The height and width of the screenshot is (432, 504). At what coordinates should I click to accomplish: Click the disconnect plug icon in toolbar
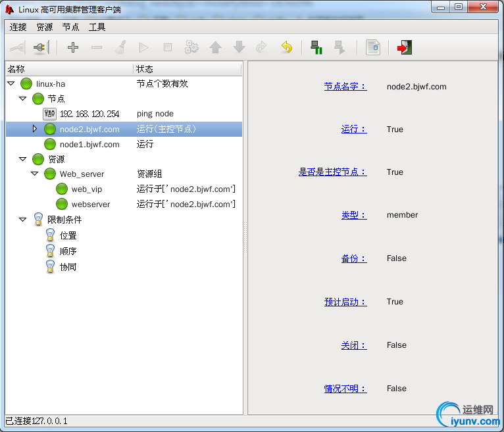point(41,47)
